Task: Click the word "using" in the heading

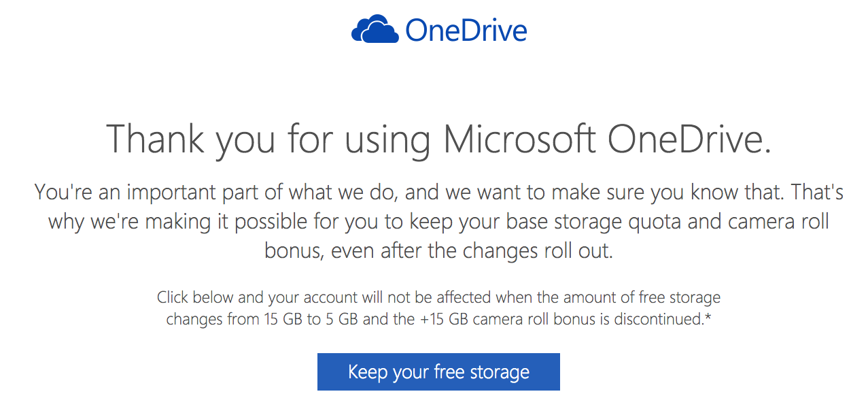Action: pos(387,139)
